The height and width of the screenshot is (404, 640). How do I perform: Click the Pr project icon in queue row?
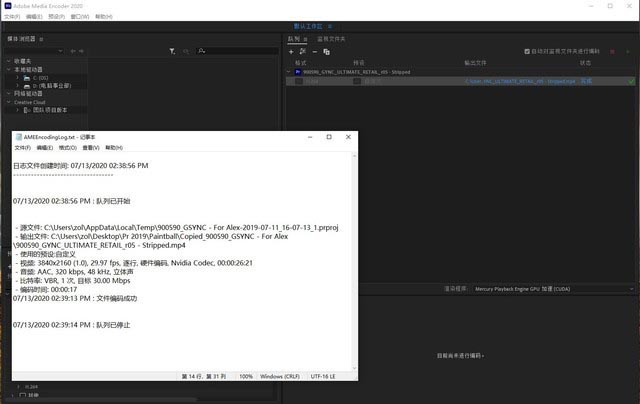pyautogui.click(x=298, y=72)
